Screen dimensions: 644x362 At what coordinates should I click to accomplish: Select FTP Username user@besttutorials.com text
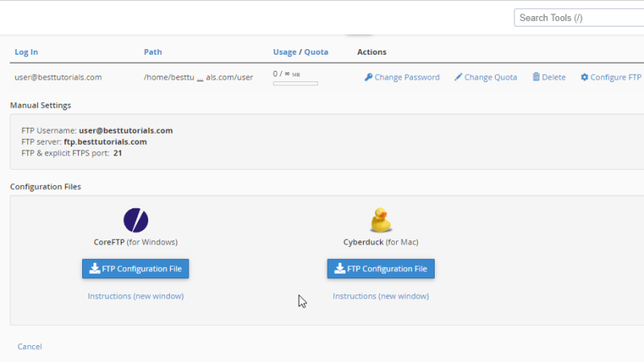pos(126,130)
